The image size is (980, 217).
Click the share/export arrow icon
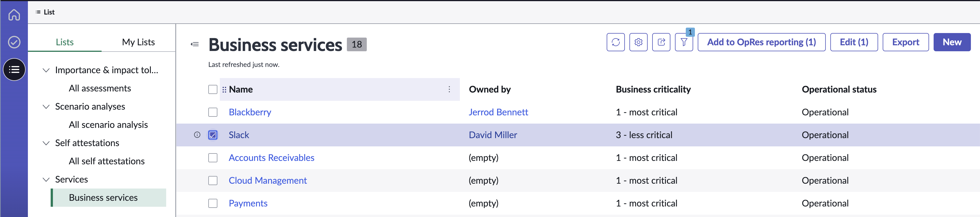click(x=661, y=42)
